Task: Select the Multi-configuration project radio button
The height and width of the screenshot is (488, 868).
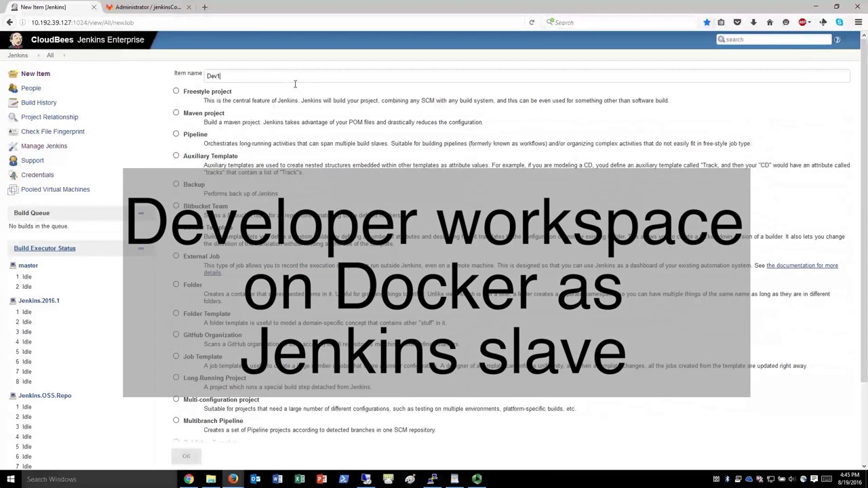Action: 176,399
